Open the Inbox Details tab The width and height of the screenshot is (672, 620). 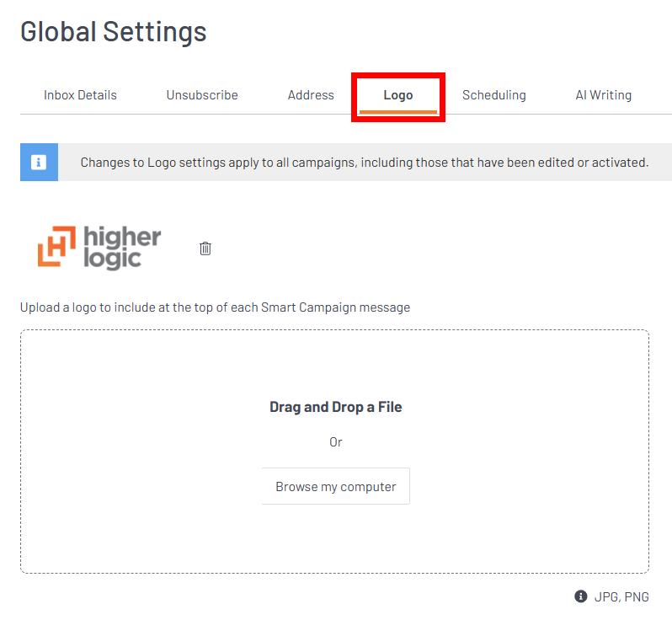point(80,94)
